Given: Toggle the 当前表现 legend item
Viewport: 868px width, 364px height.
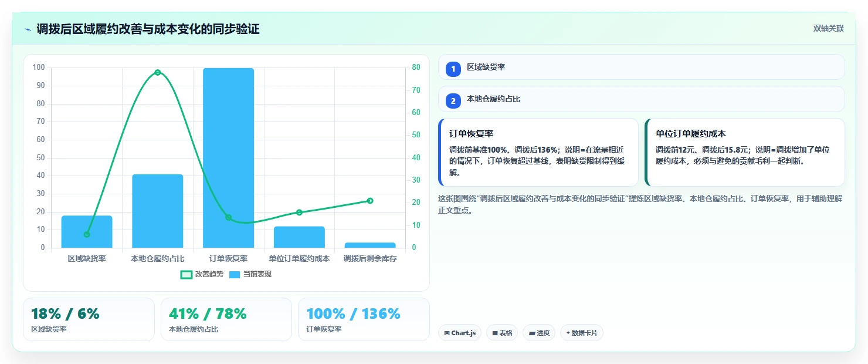Looking at the screenshot, I should (250, 274).
